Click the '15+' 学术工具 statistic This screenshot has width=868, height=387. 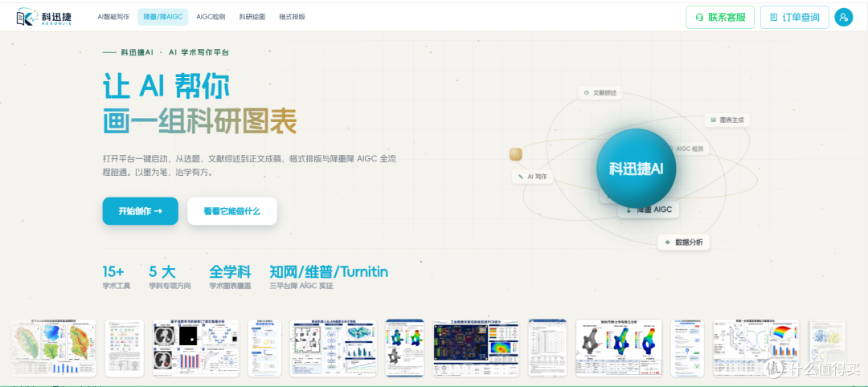pyautogui.click(x=117, y=278)
